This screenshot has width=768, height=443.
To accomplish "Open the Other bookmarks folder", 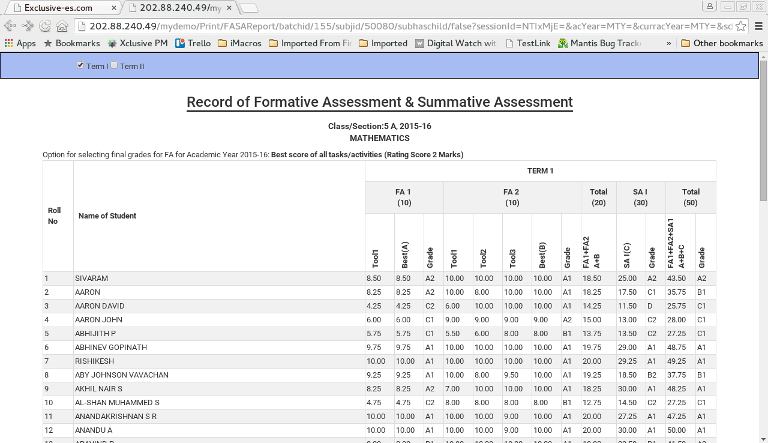I will [721, 43].
